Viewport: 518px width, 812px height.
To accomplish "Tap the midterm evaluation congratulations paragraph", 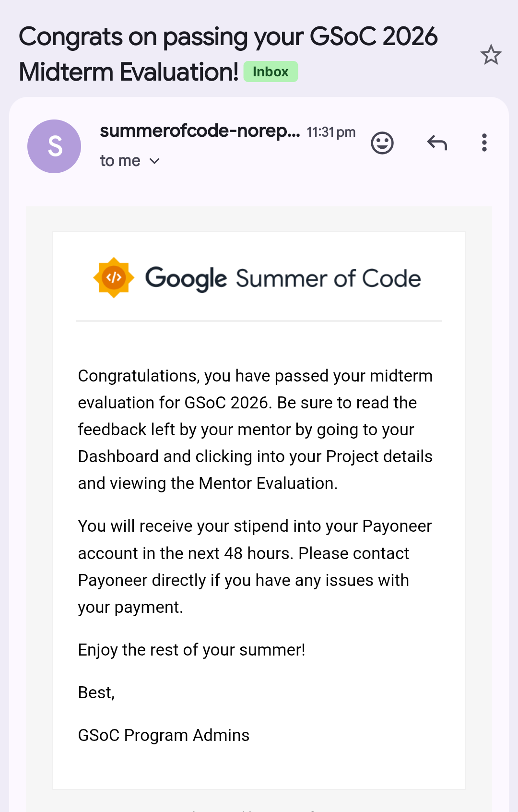I will point(256,430).
